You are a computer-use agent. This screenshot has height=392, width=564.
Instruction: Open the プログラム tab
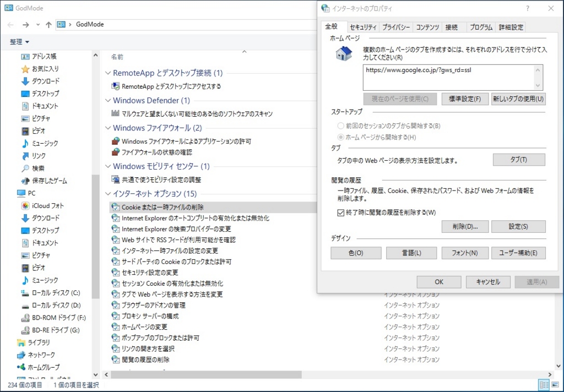coord(481,28)
